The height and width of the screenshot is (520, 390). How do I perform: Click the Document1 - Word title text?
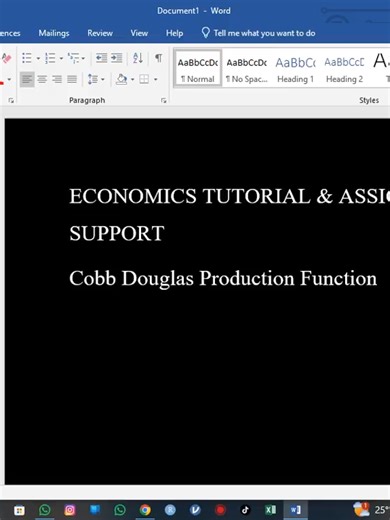(194, 11)
